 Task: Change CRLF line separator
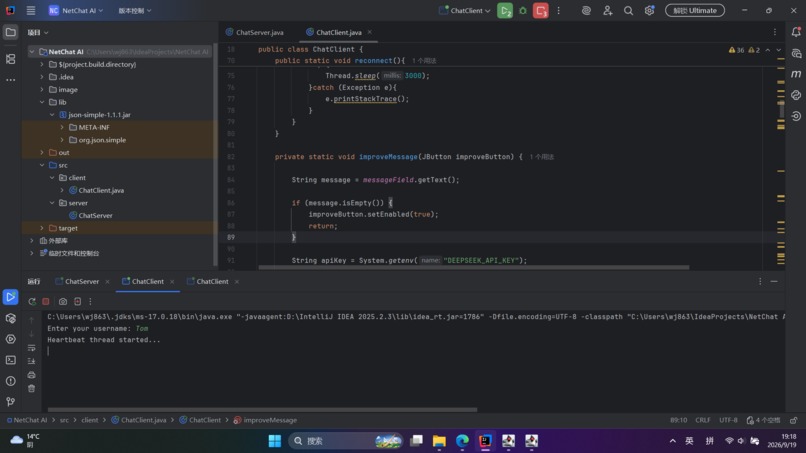(703, 420)
